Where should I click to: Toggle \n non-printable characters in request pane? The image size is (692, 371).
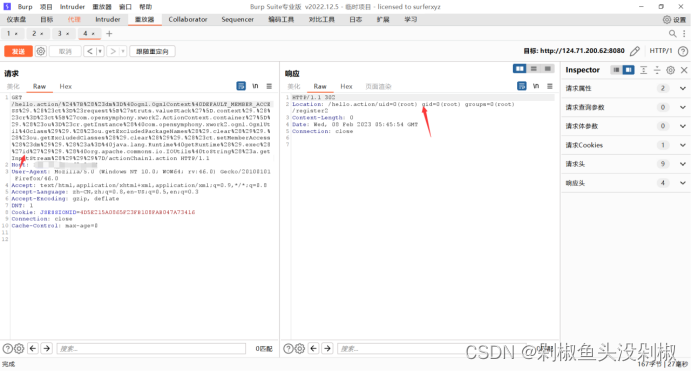255,86
